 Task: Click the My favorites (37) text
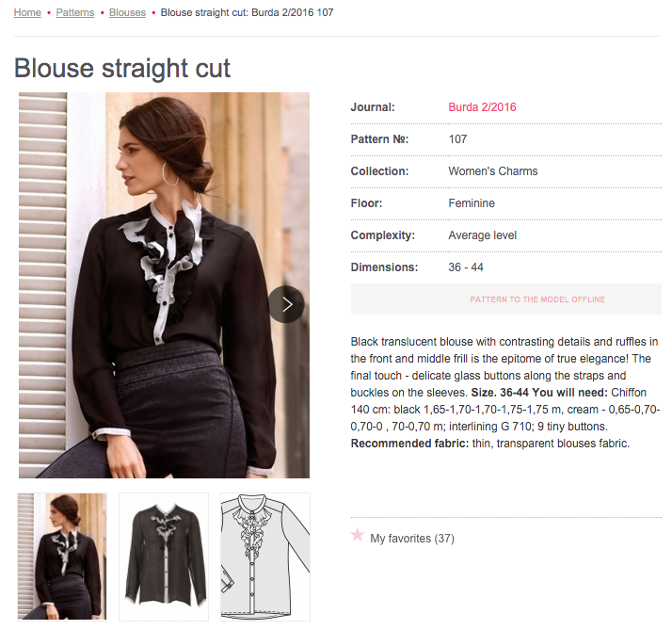[x=412, y=539]
